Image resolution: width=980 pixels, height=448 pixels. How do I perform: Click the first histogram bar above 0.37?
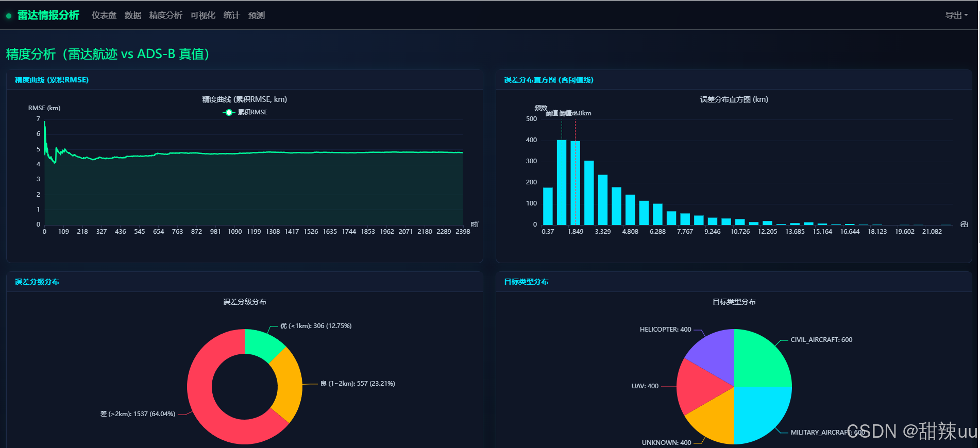(x=548, y=206)
